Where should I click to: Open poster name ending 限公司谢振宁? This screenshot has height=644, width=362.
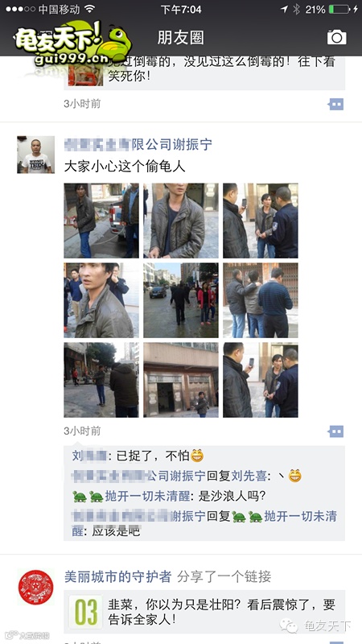click(138, 145)
